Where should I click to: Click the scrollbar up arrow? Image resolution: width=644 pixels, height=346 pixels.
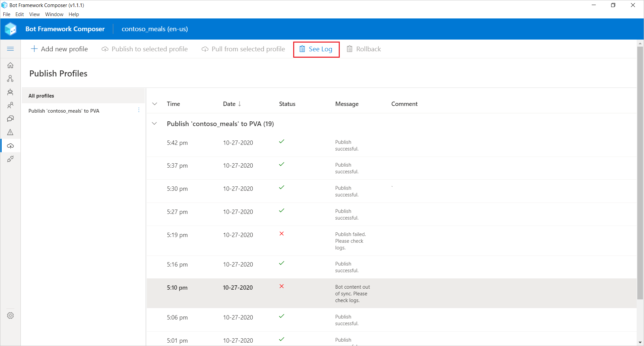(640, 43)
